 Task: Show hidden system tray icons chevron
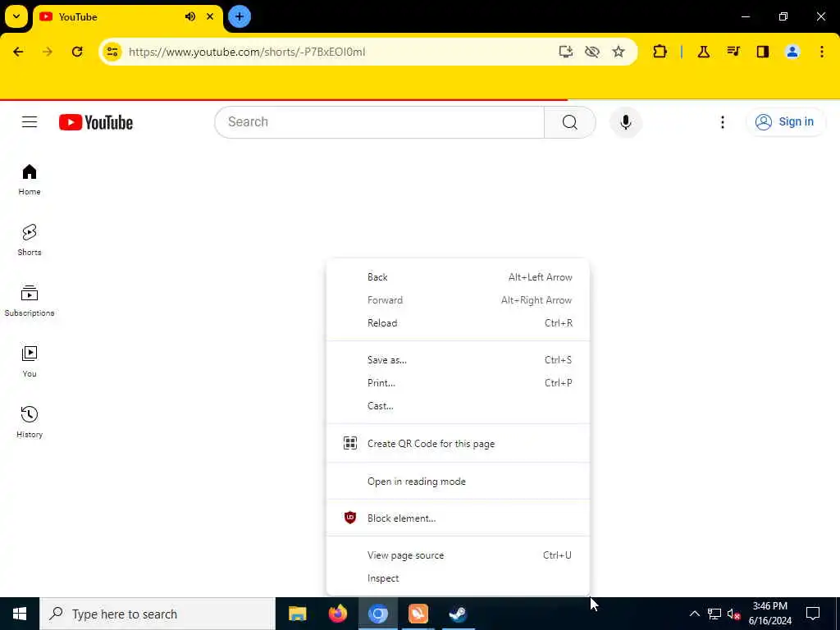point(694,614)
